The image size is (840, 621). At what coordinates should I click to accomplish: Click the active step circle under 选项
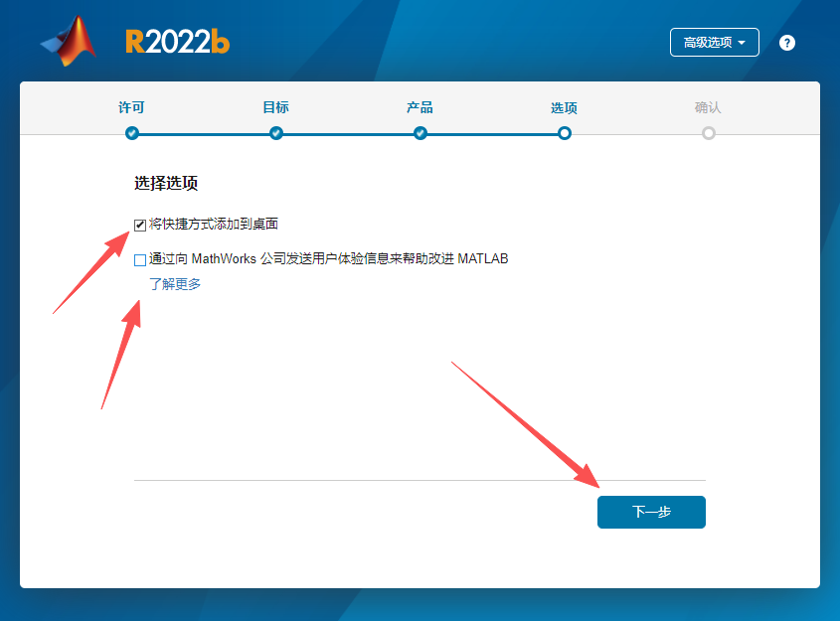click(564, 132)
